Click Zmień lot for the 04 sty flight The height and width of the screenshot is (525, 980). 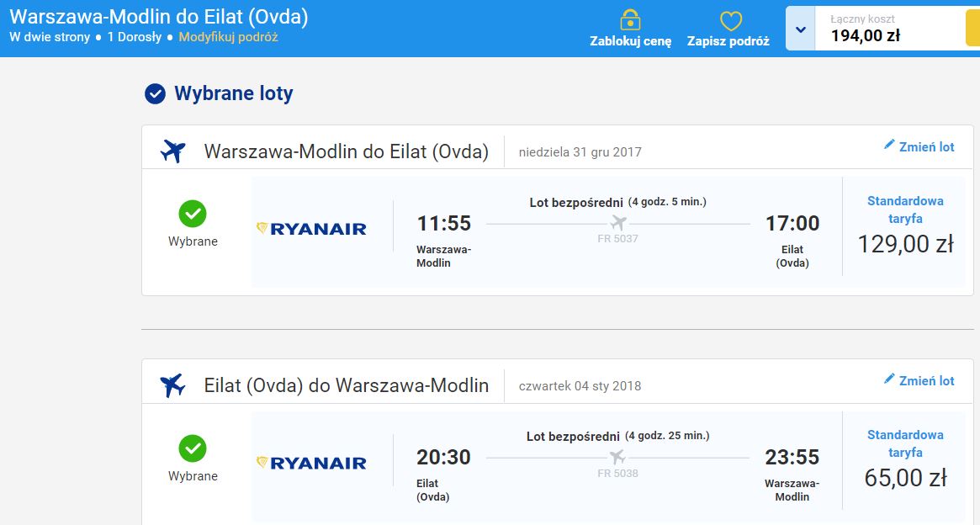[x=926, y=380]
